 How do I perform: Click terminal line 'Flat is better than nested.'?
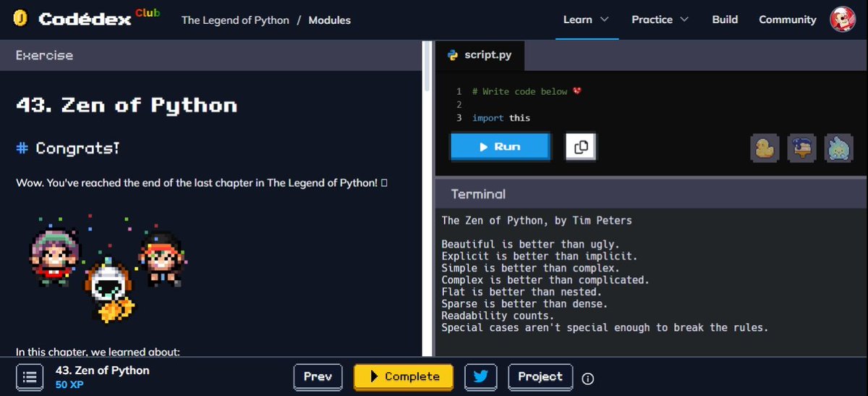point(522,292)
